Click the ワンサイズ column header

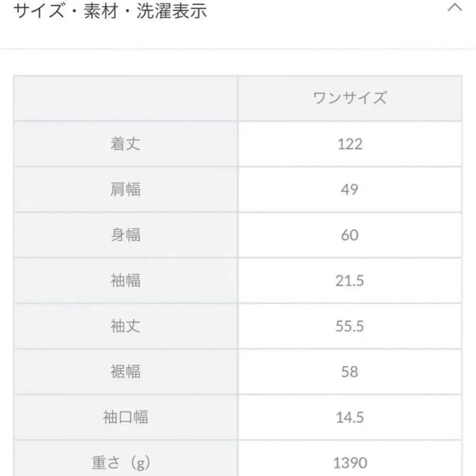(350, 98)
